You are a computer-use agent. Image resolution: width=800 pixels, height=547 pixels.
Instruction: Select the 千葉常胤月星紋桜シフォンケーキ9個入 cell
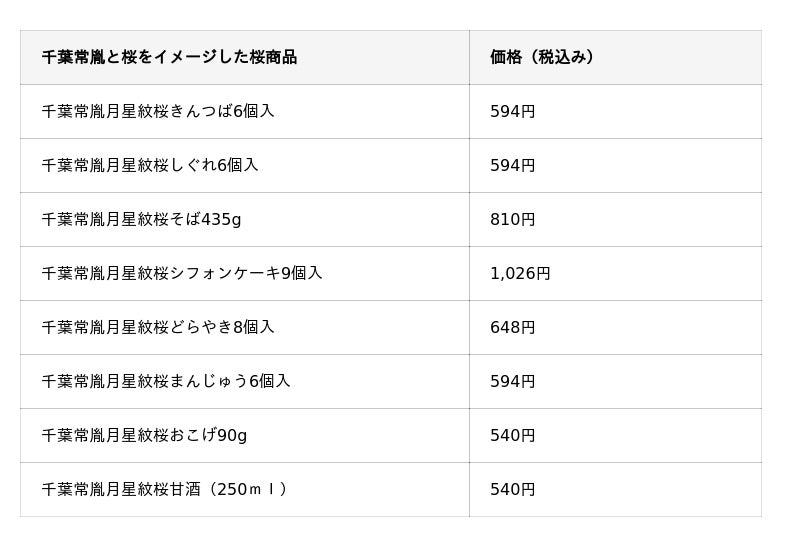182,273
